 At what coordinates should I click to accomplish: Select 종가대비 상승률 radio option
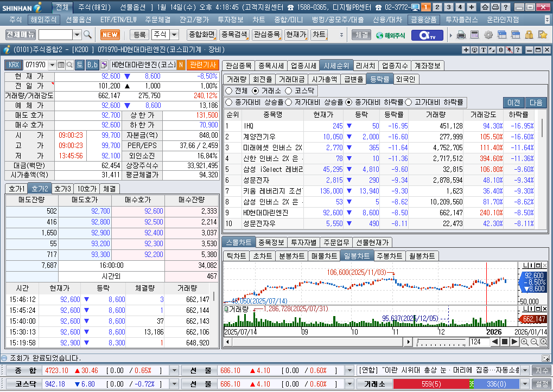228,102
